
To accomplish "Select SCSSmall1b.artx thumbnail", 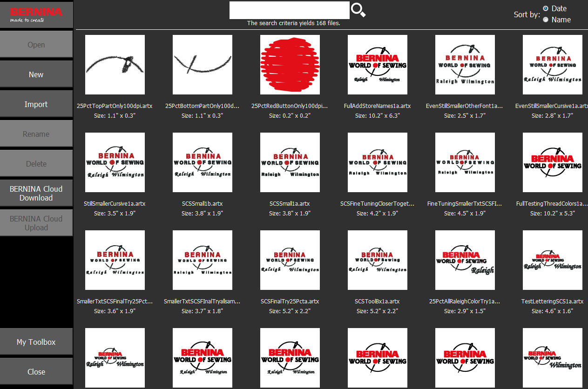I will (x=203, y=162).
